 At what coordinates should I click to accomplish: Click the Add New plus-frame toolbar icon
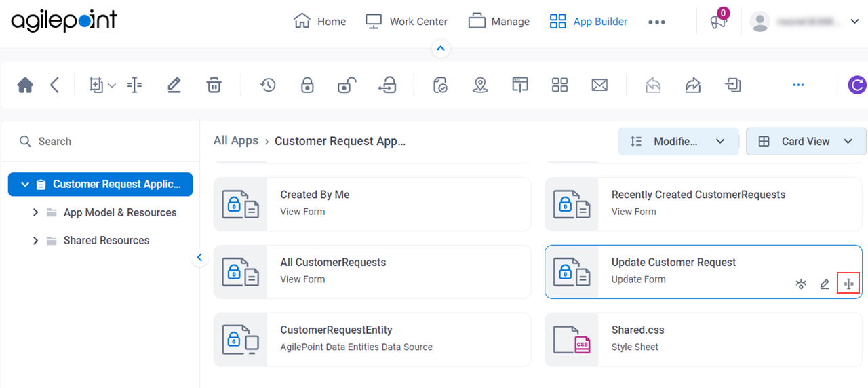point(96,85)
